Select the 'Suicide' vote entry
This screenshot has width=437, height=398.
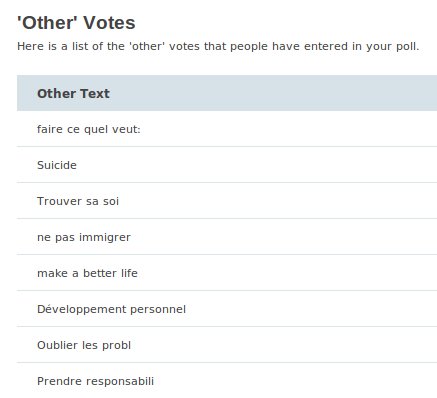point(227,165)
